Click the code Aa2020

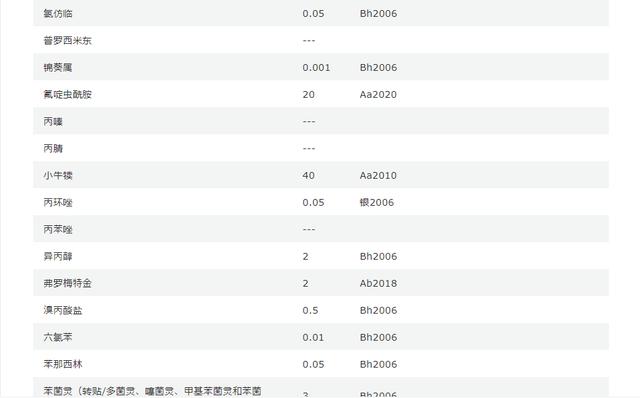[x=378, y=94]
